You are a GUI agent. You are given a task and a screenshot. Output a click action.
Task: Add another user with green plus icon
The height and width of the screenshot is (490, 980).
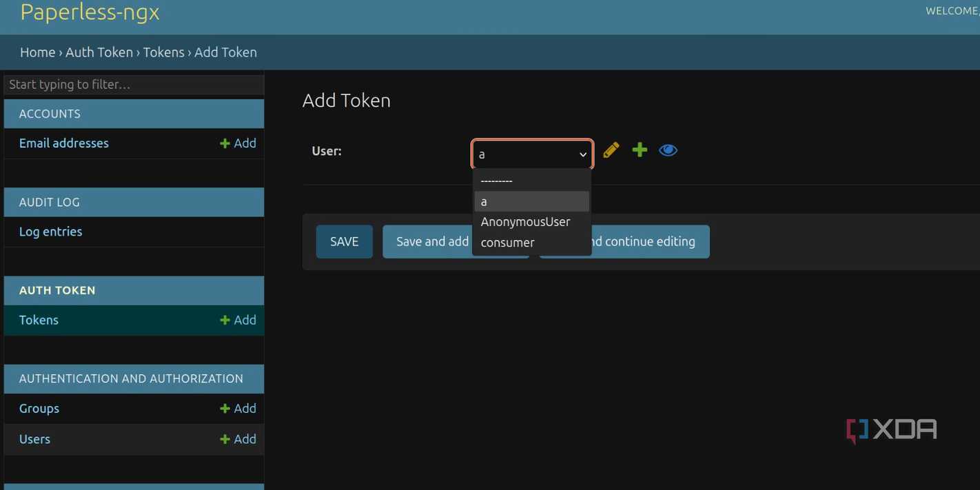640,150
